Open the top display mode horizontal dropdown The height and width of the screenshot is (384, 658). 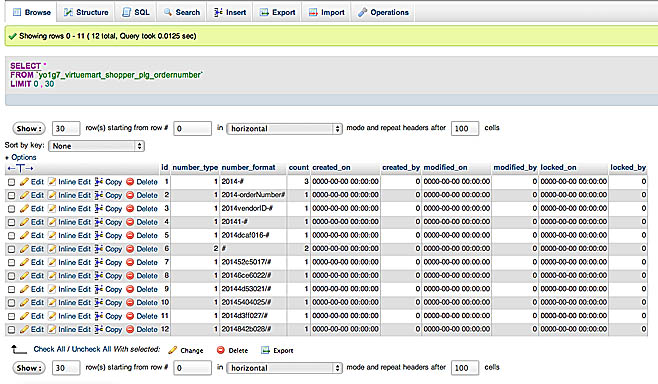285,128
